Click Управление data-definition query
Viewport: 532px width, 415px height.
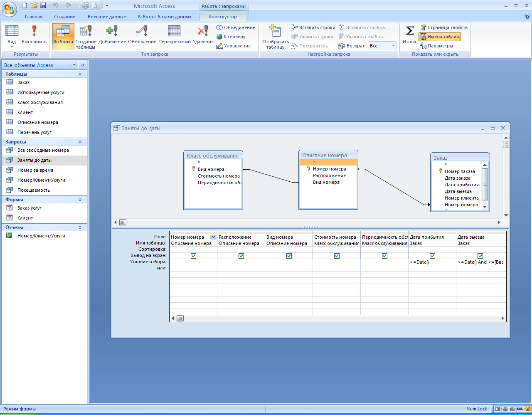click(234, 46)
